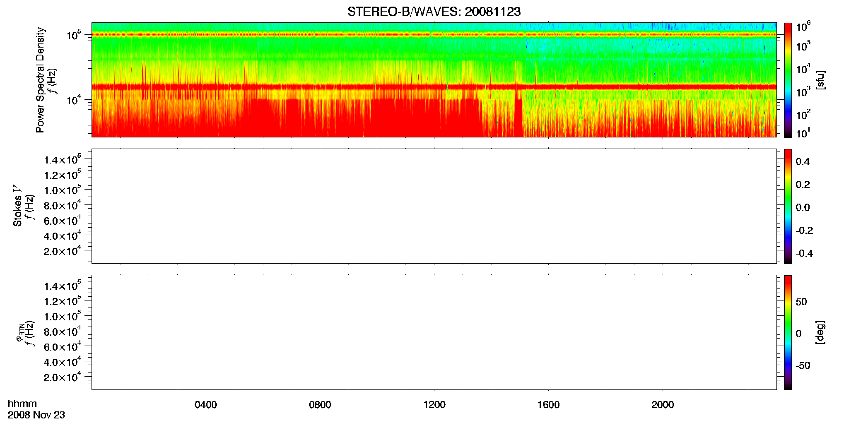This screenshot has height=447, width=868.
Task: Click inside the empty phi RTN panel
Action: (x=434, y=332)
